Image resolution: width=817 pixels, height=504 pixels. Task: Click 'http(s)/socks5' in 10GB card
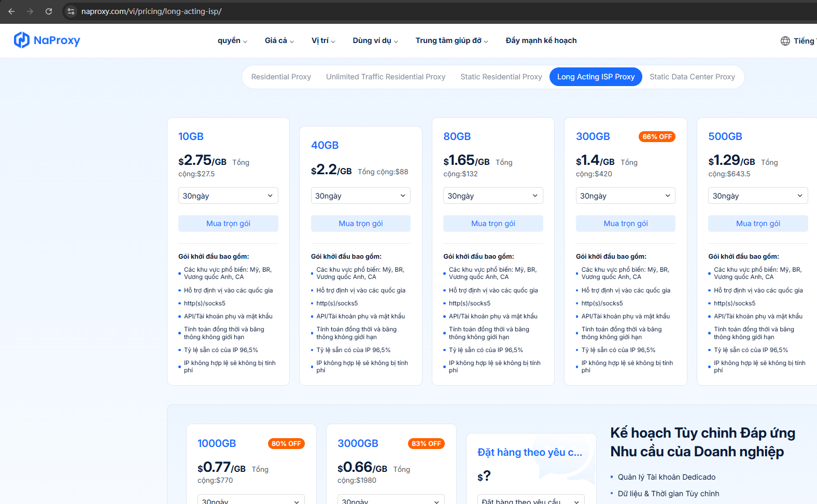tap(205, 303)
